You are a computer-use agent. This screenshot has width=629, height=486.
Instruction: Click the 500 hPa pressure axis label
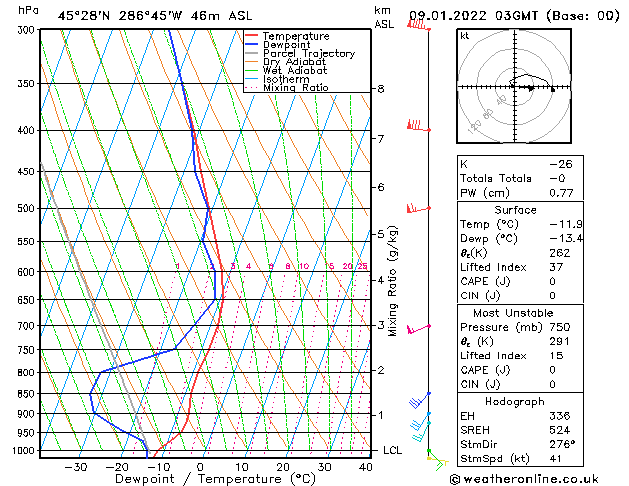pos(26,209)
